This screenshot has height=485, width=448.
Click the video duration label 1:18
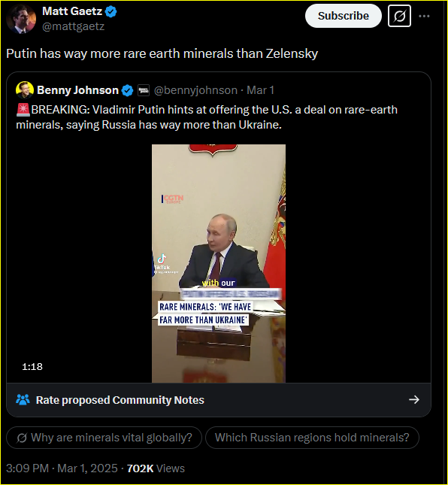(32, 367)
